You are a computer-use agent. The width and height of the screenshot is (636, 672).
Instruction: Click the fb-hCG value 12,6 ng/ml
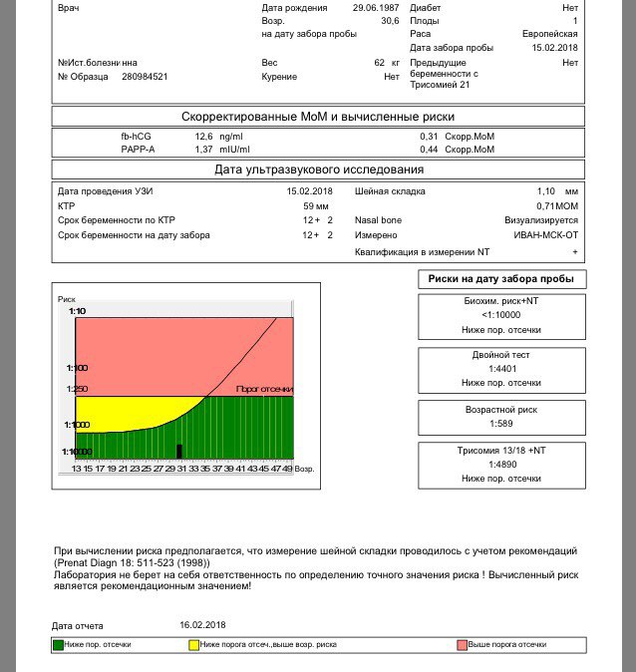(x=217, y=136)
